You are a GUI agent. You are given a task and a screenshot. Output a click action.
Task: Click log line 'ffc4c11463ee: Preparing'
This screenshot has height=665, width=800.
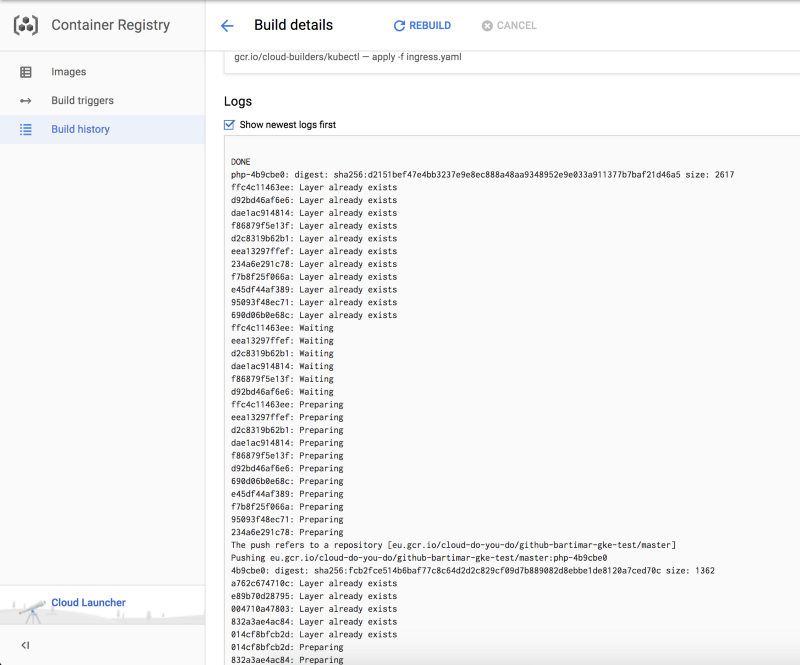pyautogui.click(x=287, y=404)
